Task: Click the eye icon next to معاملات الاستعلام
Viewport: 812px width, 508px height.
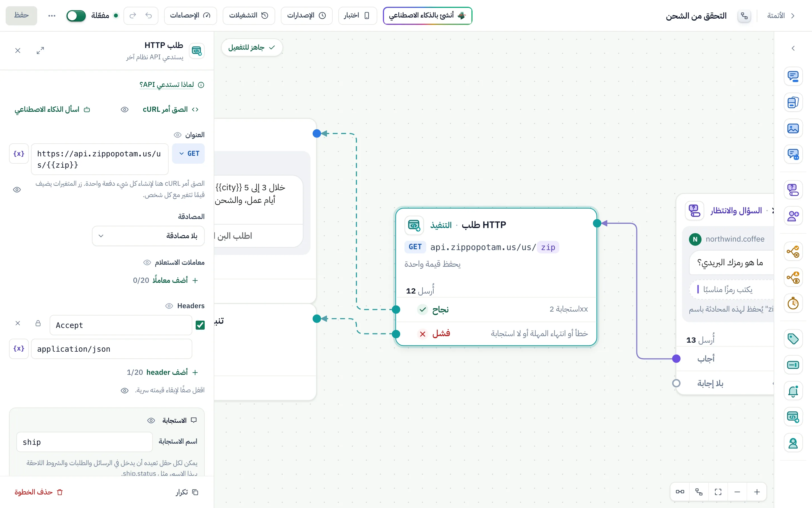Action: pyautogui.click(x=147, y=262)
